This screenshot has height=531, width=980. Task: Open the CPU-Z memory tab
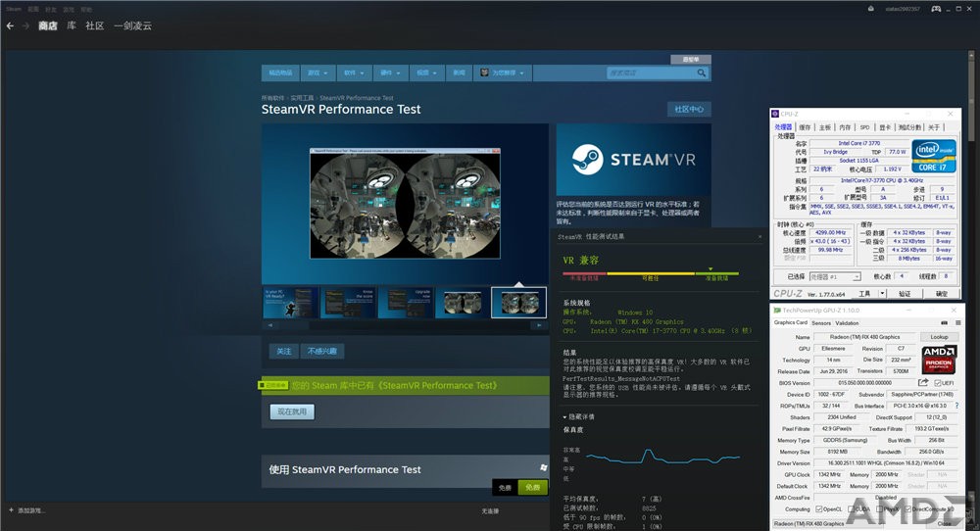coord(845,126)
